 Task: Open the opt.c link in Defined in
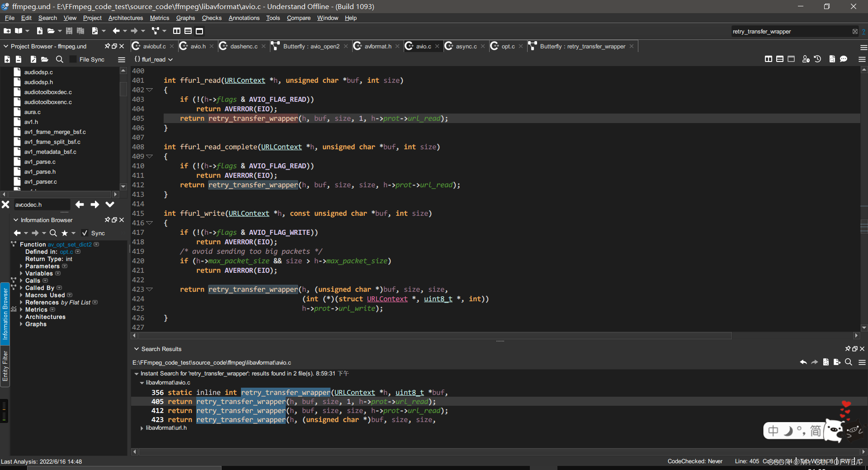point(66,252)
